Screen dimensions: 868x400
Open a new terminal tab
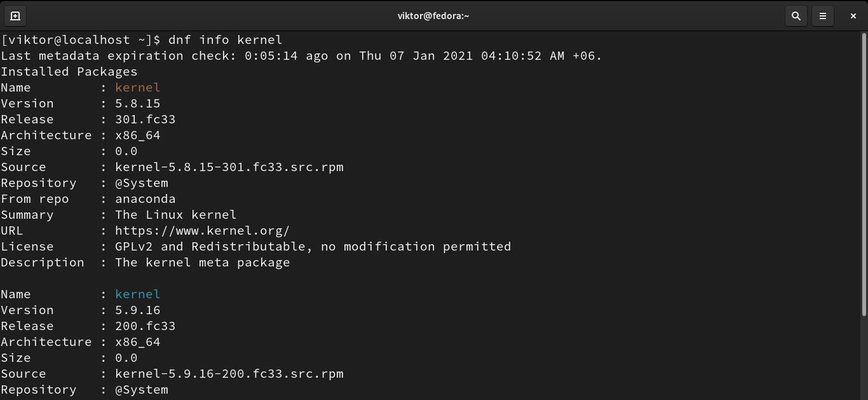tap(15, 16)
